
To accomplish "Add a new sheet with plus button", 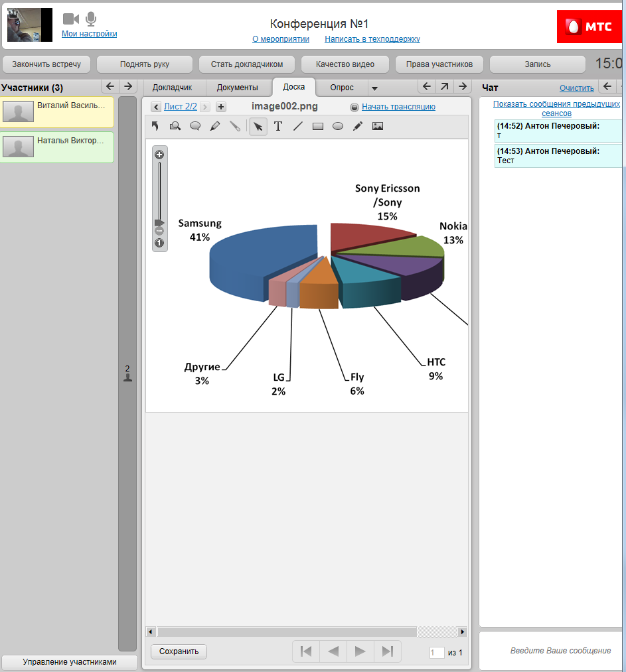I will pyautogui.click(x=221, y=107).
